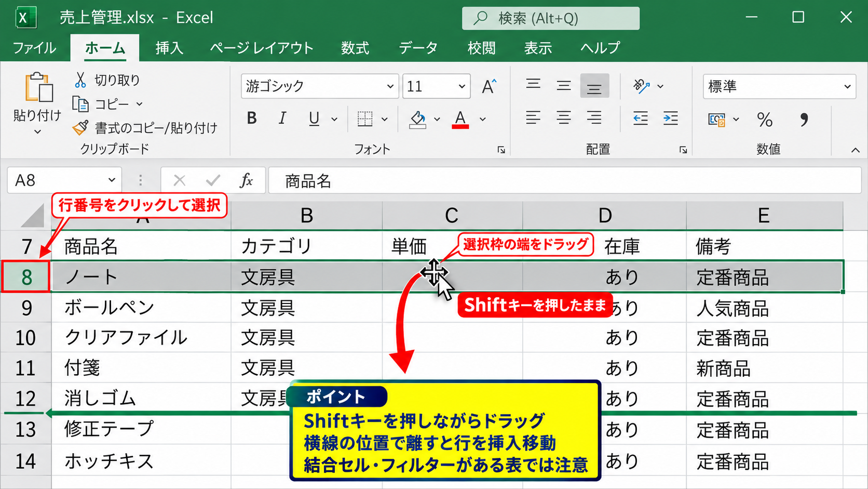Image resolution: width=868 pixels, height=489 pixels.
Task: Click the formula bar cancel X
Action: 180,180
